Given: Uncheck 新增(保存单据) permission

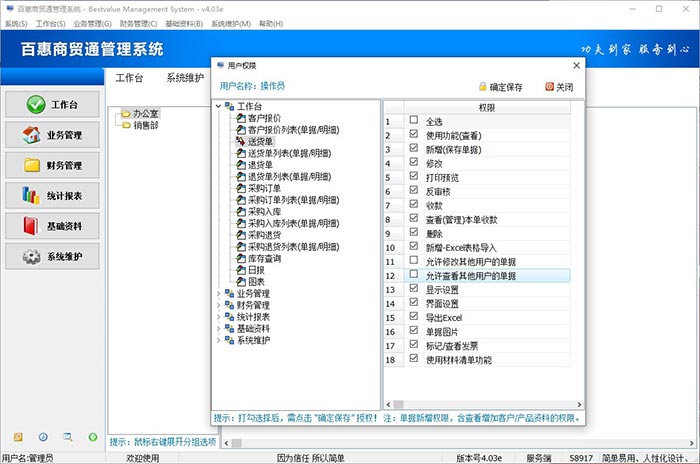Looking at the screenshot, I should (x=414, y=148).
